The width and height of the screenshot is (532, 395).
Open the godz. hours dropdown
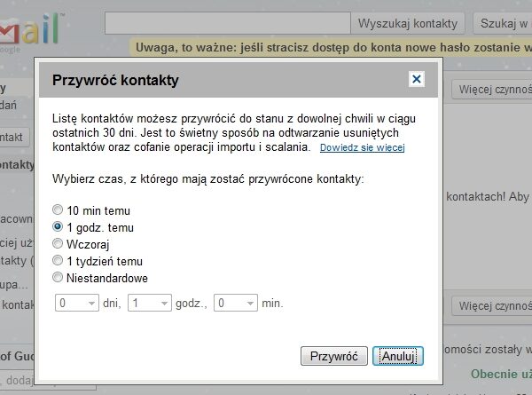[150, 303]
